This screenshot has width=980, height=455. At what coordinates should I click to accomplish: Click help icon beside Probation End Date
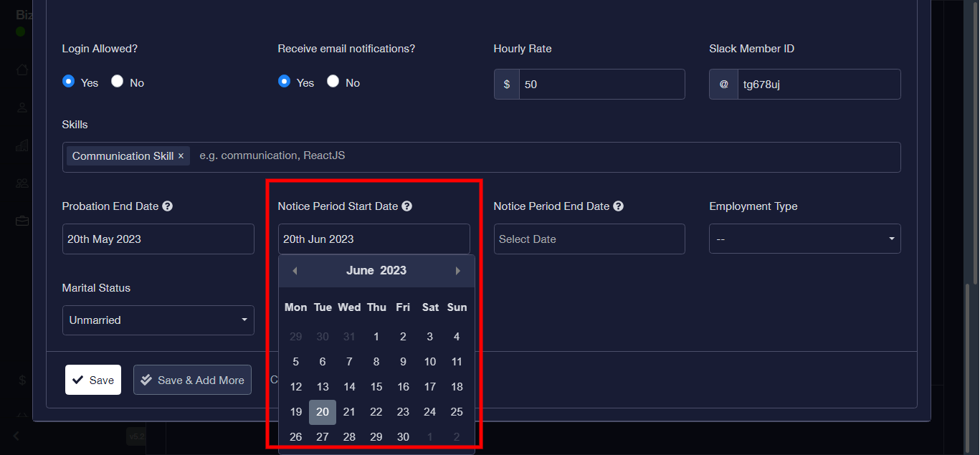[x=167, y=206]
